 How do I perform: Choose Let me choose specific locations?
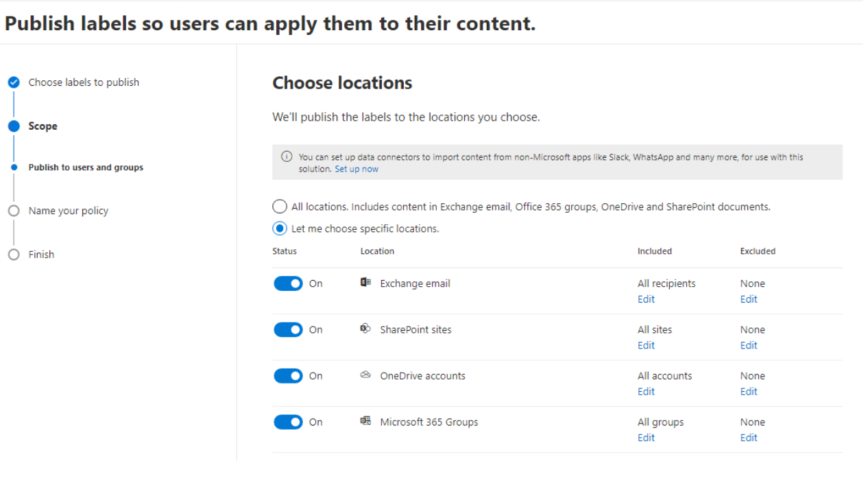tap(280, 229)
